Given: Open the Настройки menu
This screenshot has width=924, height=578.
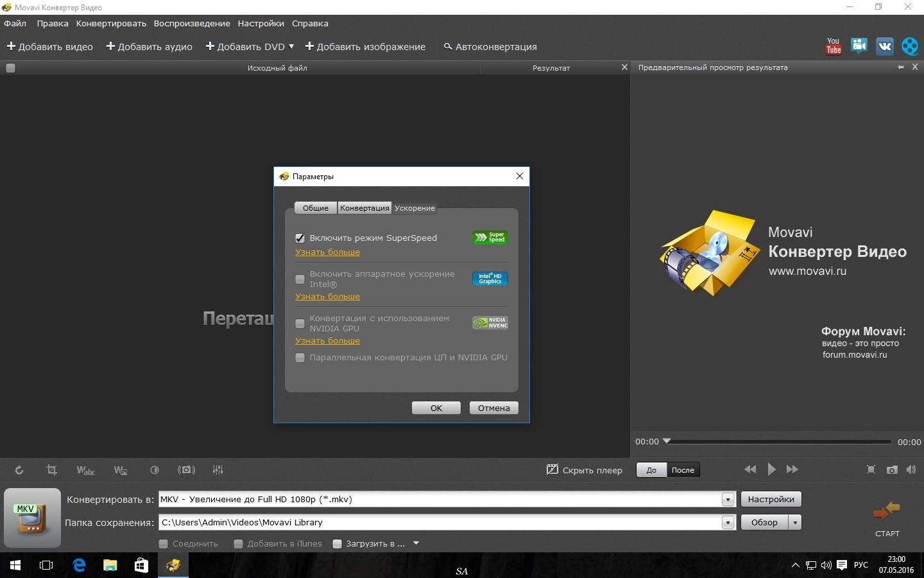Looking at the screenshot, I should [x=261, y=23].
